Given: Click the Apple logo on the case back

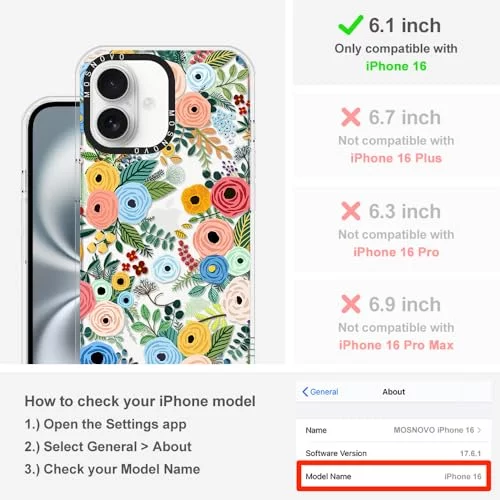Looking at the screenshot, I should click(x=166, y=215).
